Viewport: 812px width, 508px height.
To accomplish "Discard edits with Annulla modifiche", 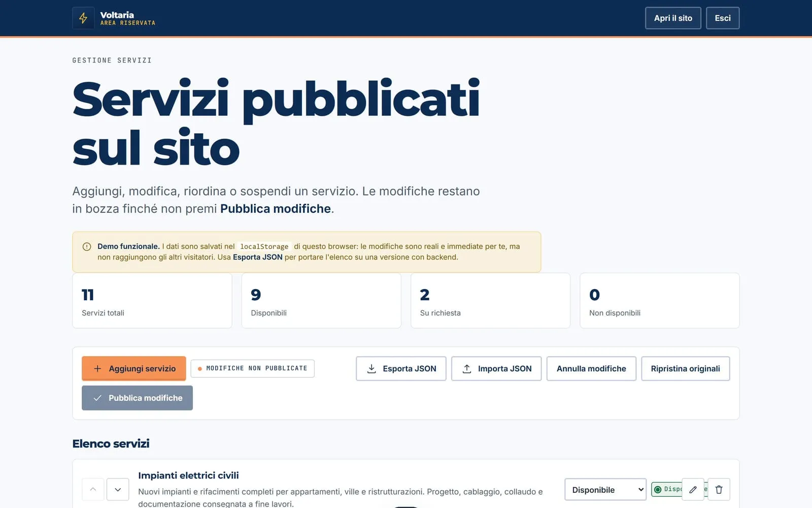I will pos(591,368).
